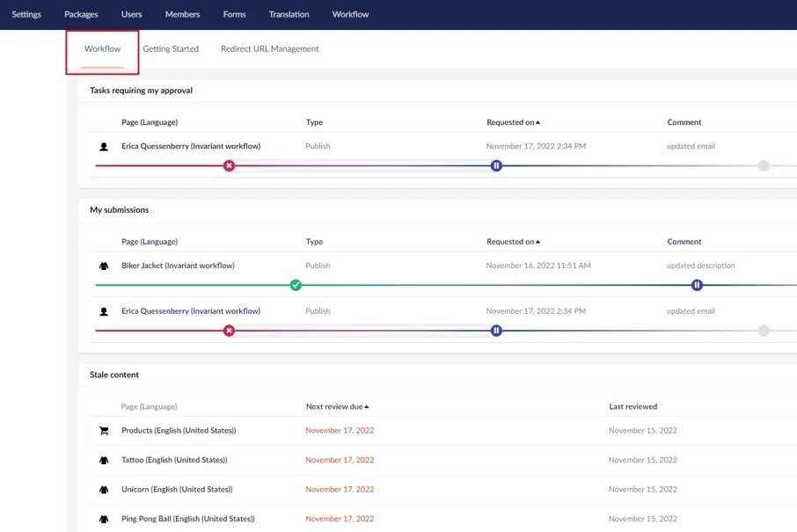This screenshot has width=797, height=532.
Task: Click Last reviewed date for Tattoo row
Action: 643,460
